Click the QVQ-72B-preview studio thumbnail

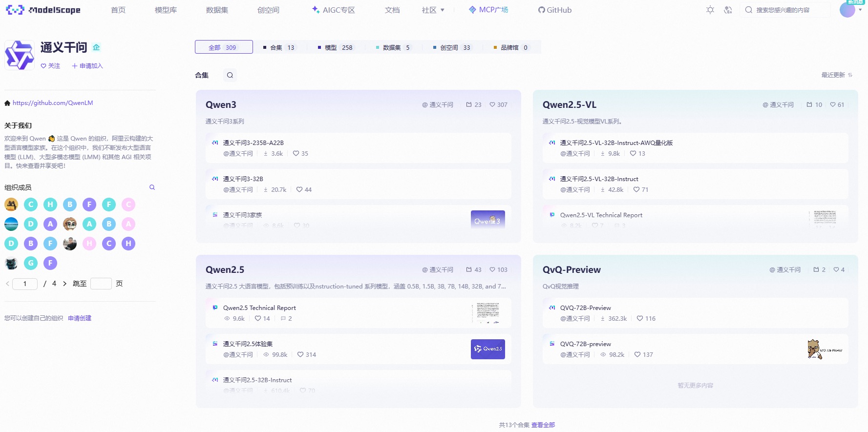coord(825,349)
